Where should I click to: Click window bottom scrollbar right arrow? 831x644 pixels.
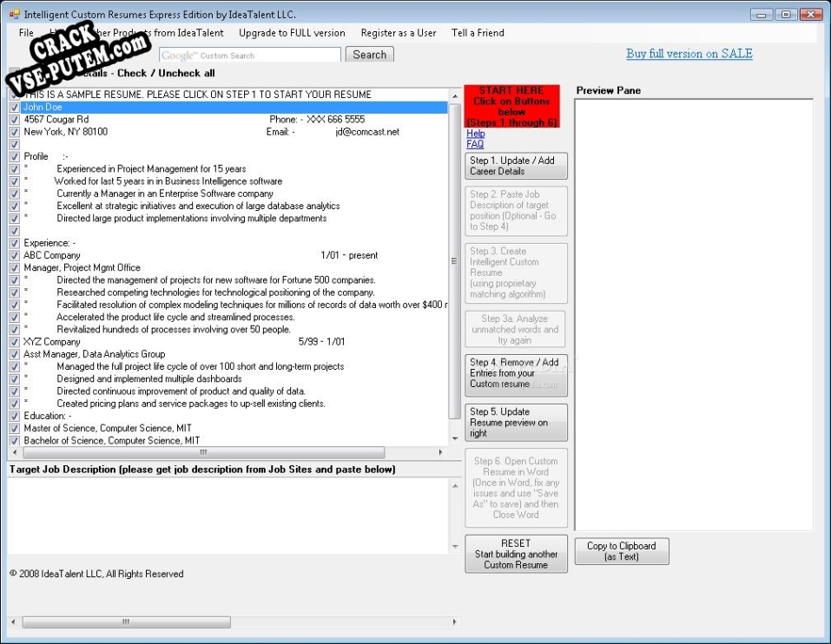click(454, 621)
